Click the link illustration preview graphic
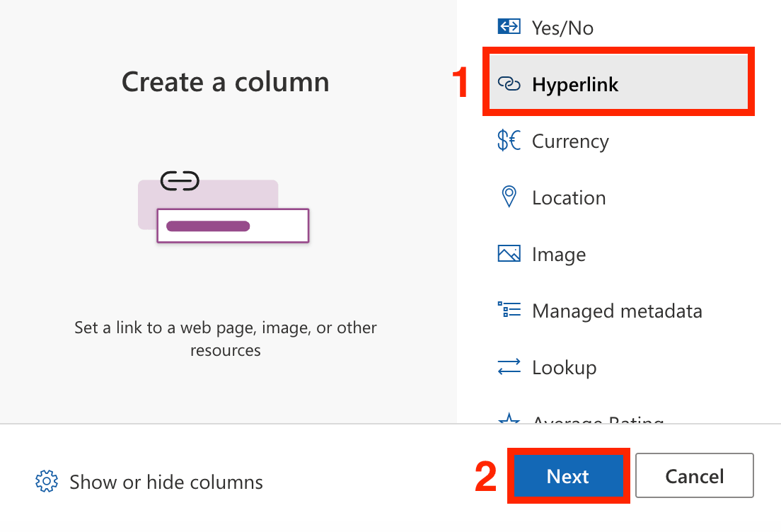The image size is (781, 532). pyautogui.click(x=224, y=207)
